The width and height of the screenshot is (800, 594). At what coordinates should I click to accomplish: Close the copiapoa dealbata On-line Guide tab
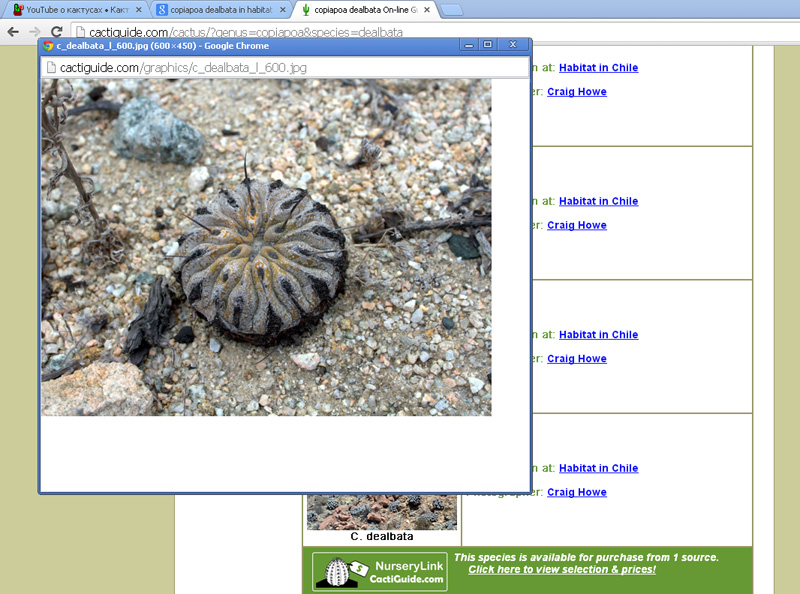427,10
